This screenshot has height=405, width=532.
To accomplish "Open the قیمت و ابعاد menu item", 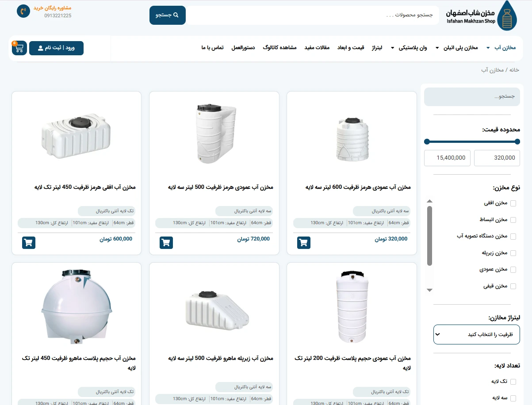I will point(351,48).
